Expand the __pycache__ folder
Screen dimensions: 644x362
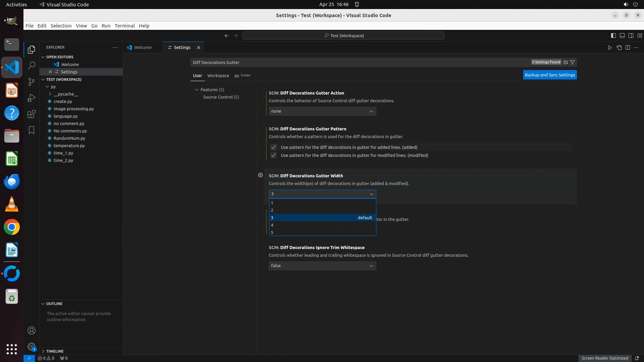tap(65, 94)
